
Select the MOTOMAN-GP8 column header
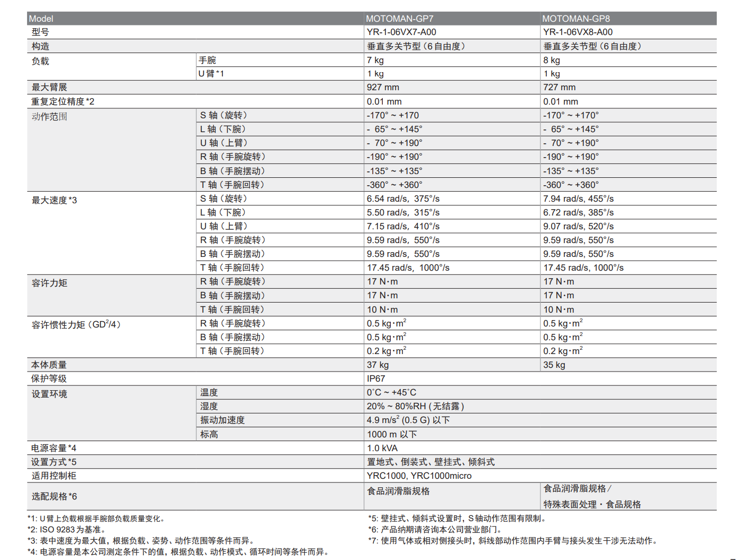(x=576, y=19)
